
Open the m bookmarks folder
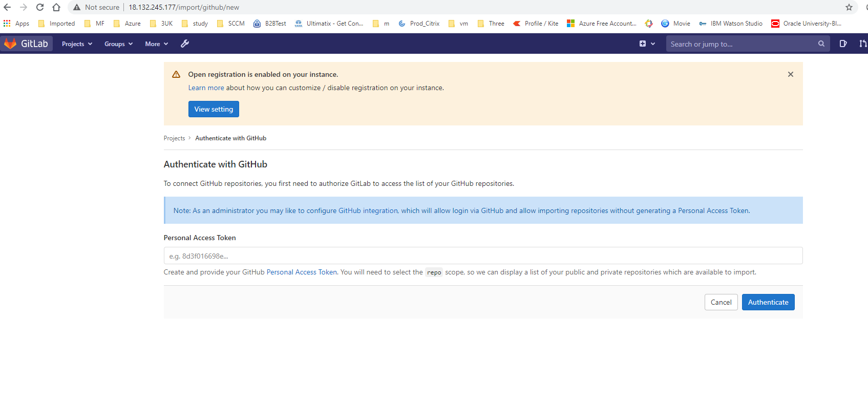click(x=381, y=24)
